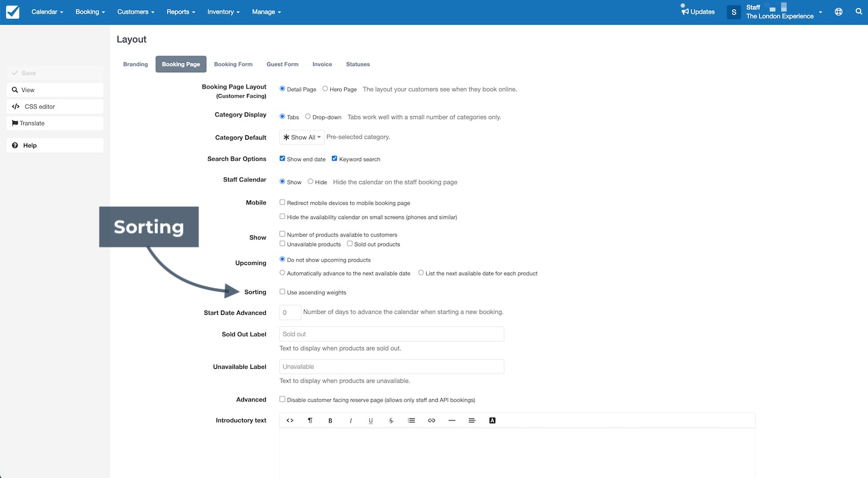Open the Calendar menu dropdown
Image resolution: width=868 pixels, height=478 pixels.
click(47, 12)
